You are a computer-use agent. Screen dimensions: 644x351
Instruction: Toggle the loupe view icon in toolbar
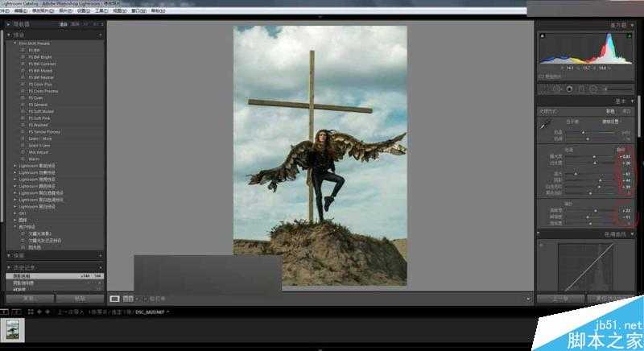(114, 298)
